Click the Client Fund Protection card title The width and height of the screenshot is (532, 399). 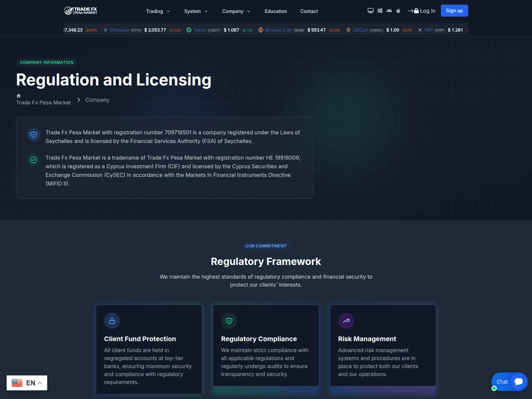(140, 339)
